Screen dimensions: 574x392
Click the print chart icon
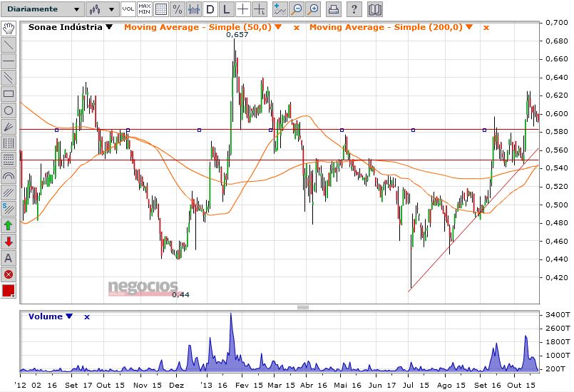[x=334, y=9]
